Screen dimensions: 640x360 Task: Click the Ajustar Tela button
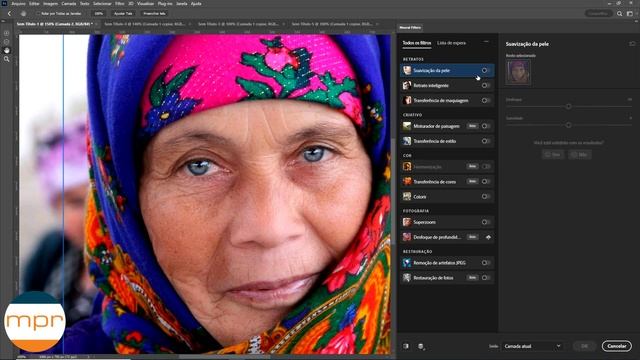123,13
